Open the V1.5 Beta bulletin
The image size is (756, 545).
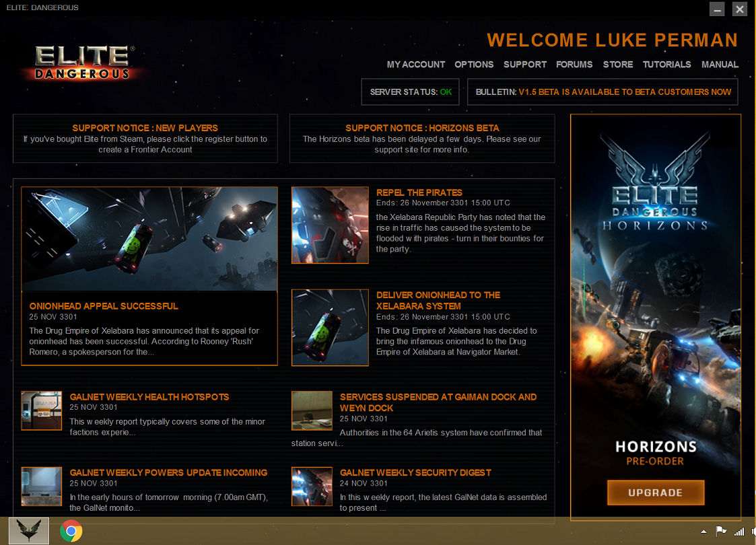(603, 92)
